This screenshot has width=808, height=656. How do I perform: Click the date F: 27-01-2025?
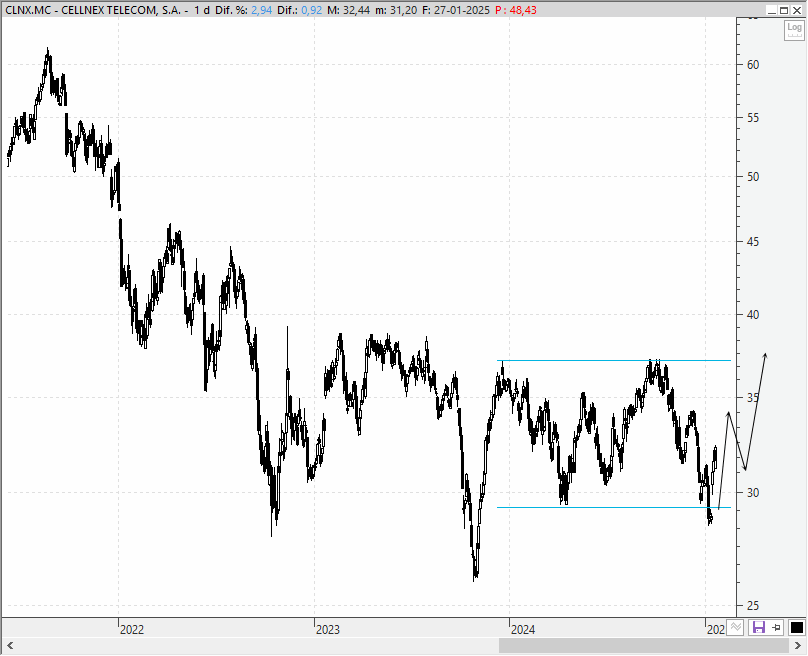coord(456,10)
